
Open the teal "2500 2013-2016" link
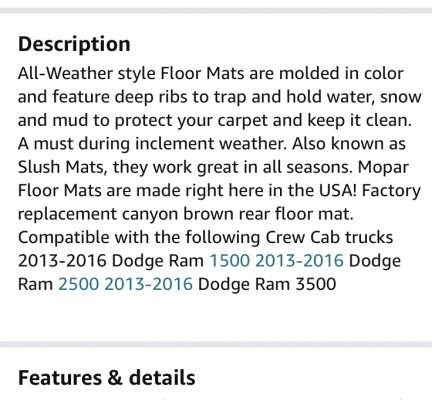[125, 284]
